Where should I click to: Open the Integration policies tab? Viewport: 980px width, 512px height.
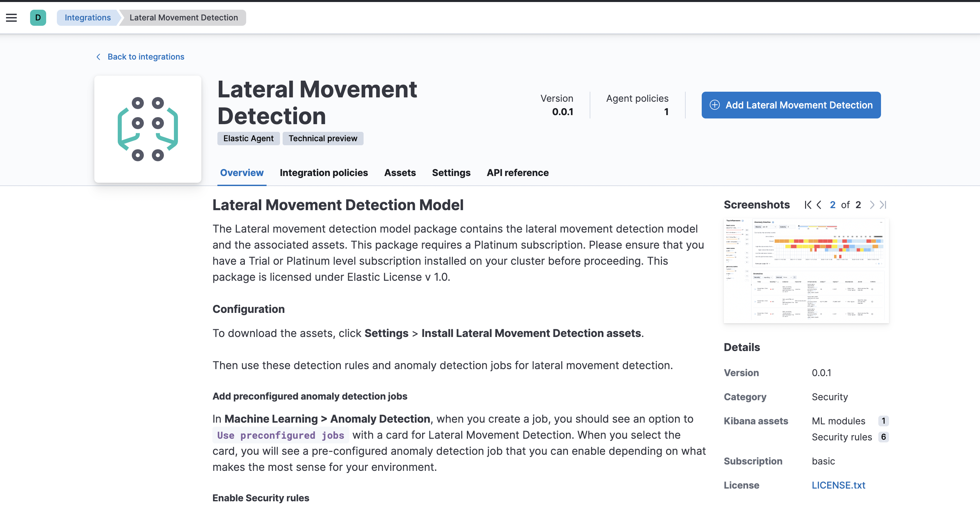coord(324,173)
